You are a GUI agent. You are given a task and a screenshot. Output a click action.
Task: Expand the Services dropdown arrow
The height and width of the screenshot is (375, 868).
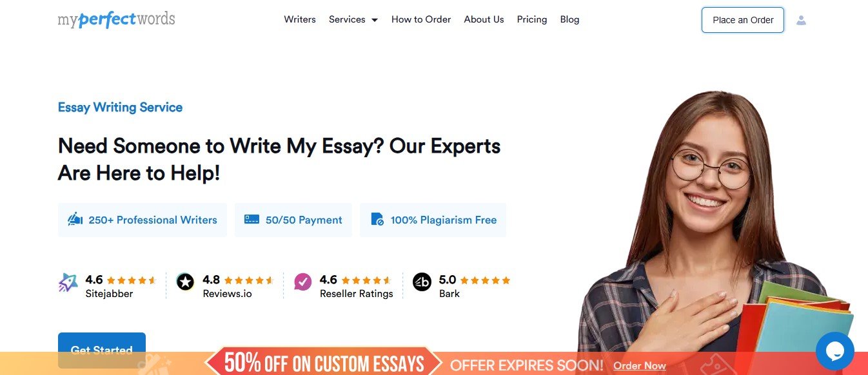(374, 20)
